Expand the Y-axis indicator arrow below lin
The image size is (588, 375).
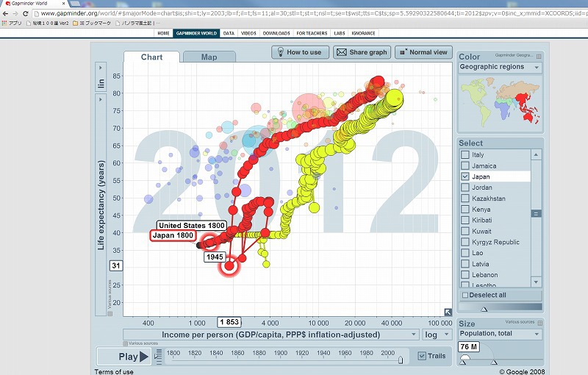click(x=101, y=100)
